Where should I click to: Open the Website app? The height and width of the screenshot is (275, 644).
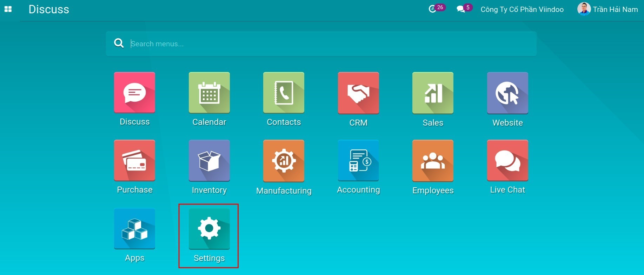click(x=507, y=93)
